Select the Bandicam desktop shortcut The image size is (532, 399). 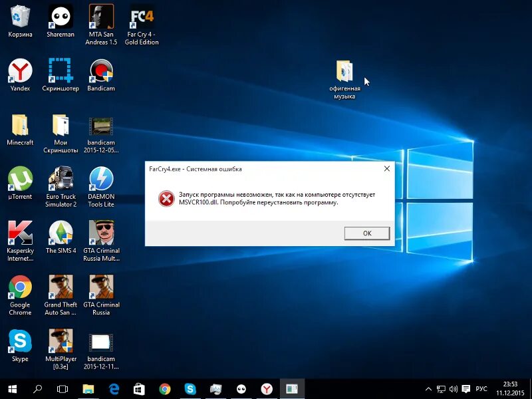pos(101,75)
